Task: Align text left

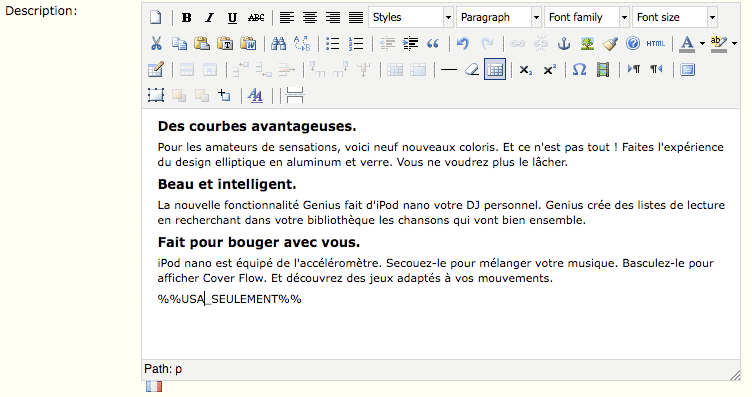Action: [286, 18]
